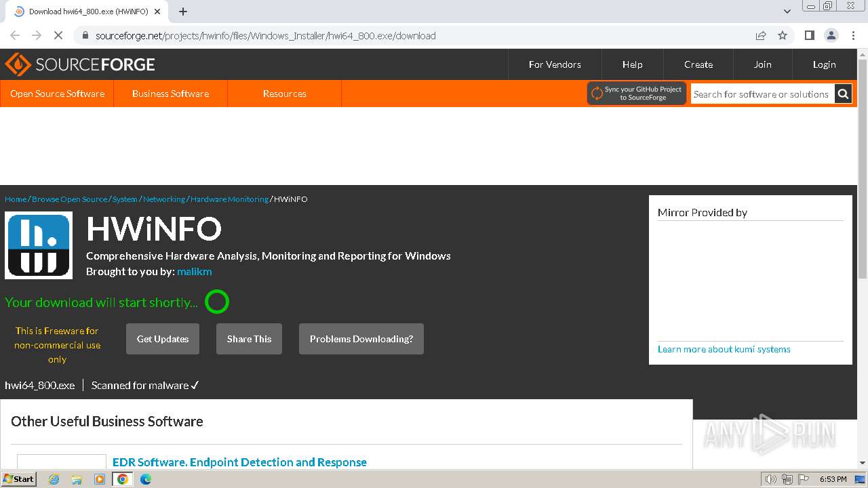Screen dimensions: 868x488
Task: Click the Action Center flag icon
Action: pos(804,479)
